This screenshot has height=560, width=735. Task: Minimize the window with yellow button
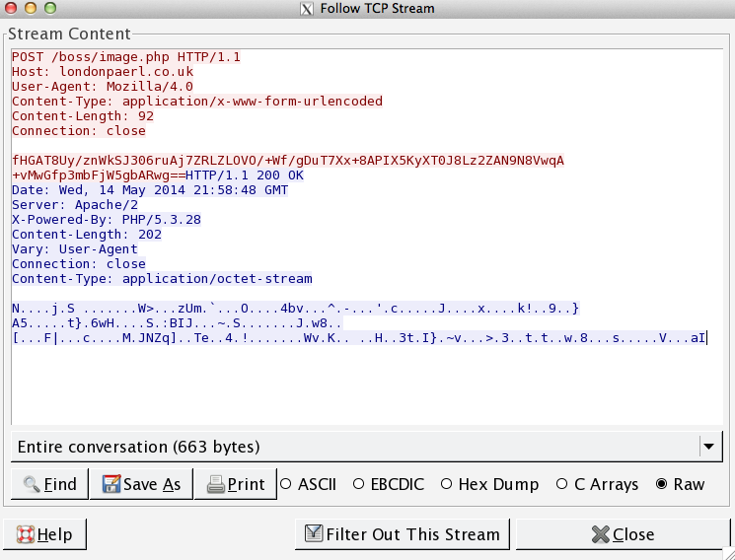click(31, 9)
